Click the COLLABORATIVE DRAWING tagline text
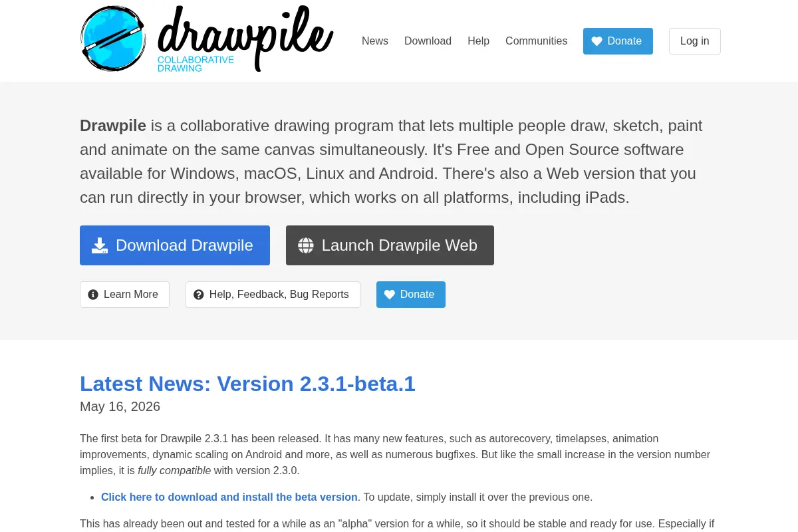798x532 pixels. pos(196,64)
